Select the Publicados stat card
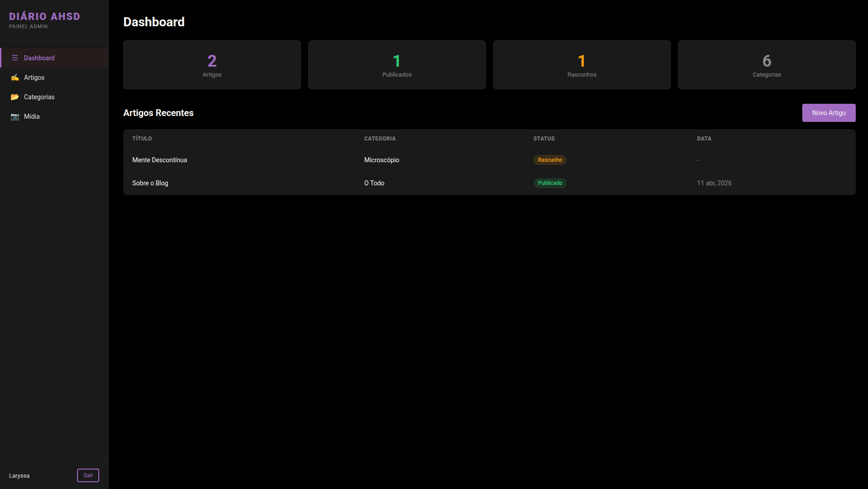This screenshot has width=868, height=489. pos(397,65)
